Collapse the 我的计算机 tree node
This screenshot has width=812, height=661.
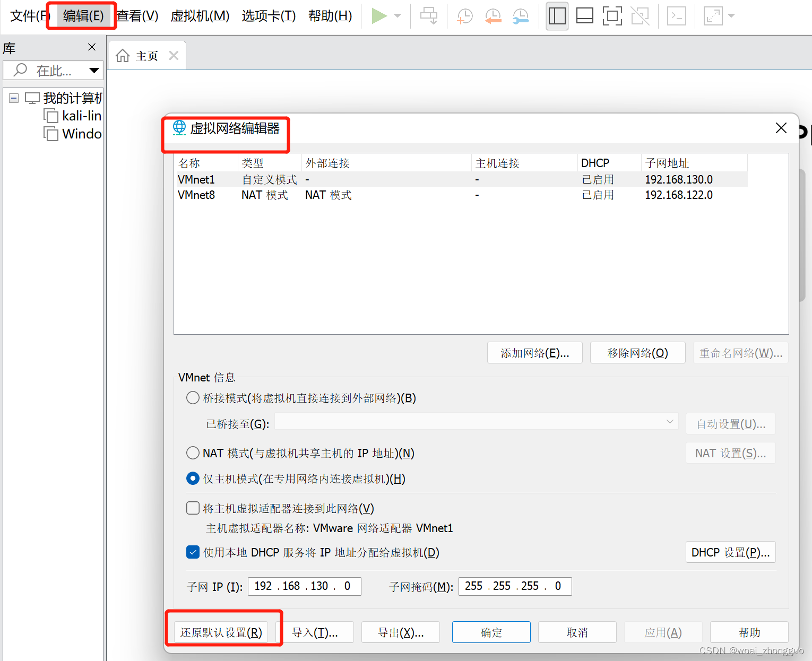[14, 98]
